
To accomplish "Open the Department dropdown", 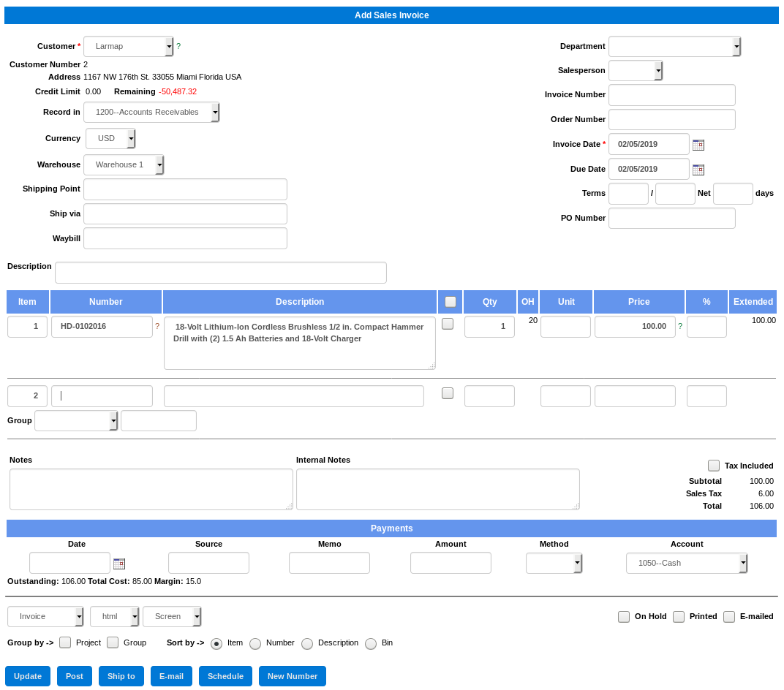I will [674, 47].
